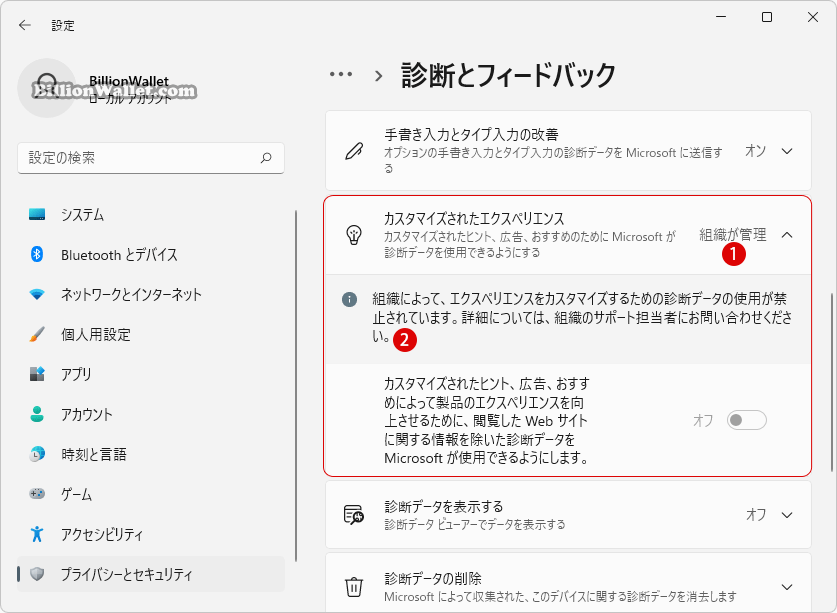Viewport: 837px width, 613px height.
Task: Click the BillionWallet account name
Action: click(129, 81)
